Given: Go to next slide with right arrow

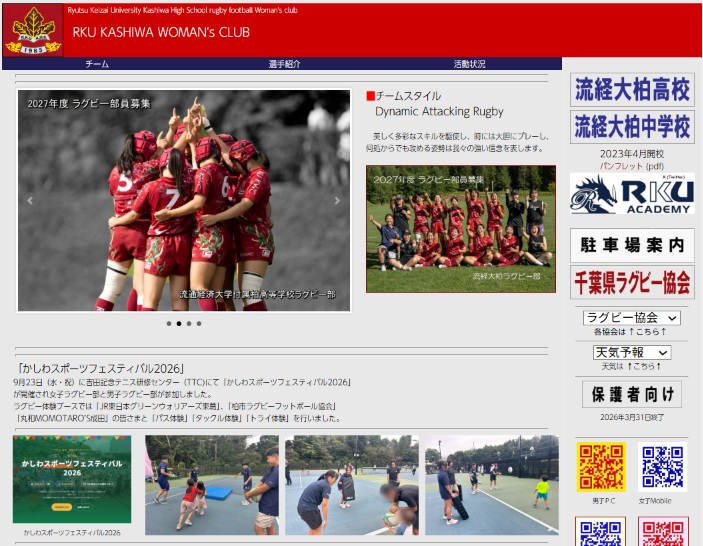Looking at the screenshot, I should pos(337,200).
